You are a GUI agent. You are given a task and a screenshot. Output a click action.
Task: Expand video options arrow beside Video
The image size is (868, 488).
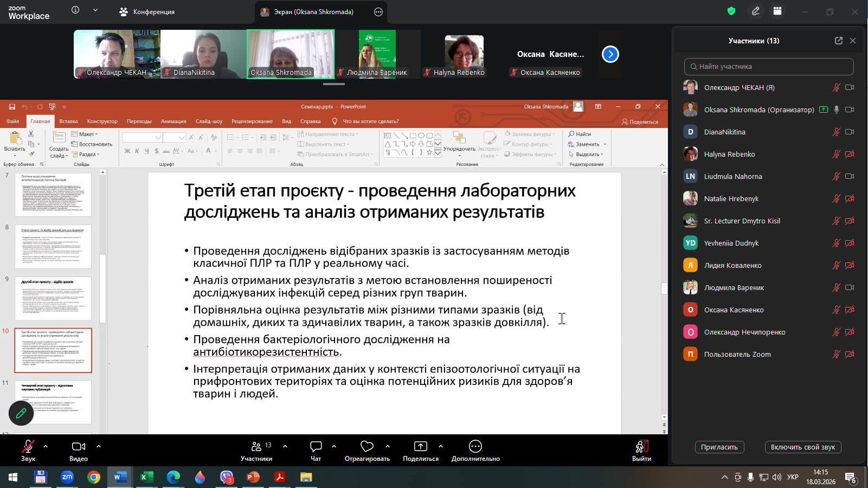tap(99, 446)
